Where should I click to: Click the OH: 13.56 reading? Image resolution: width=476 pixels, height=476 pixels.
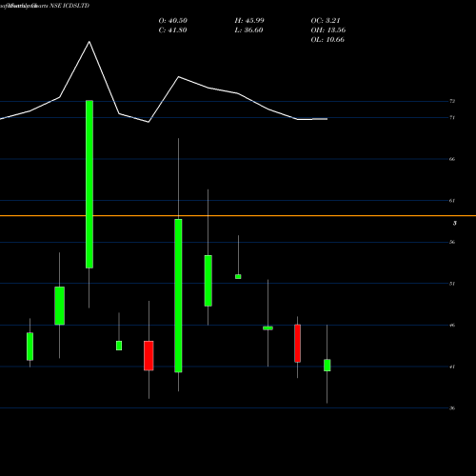[x=328, y=30]
